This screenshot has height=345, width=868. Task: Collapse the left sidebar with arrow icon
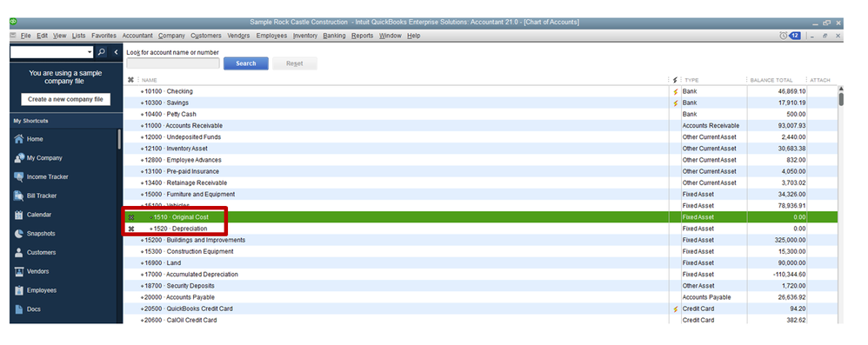116,52
